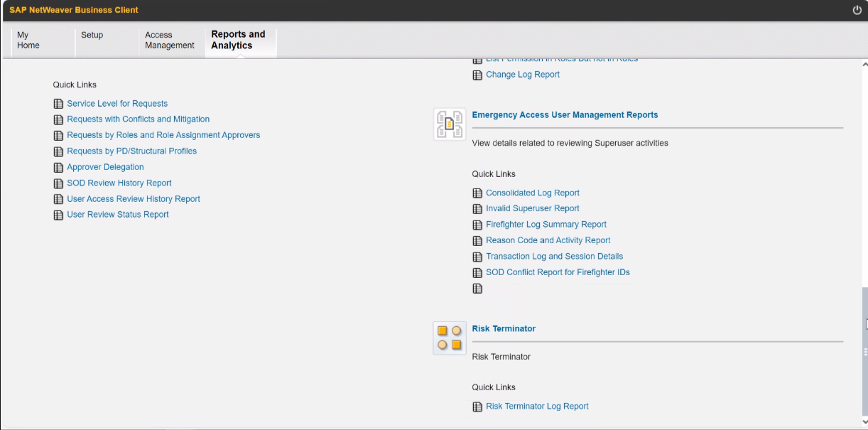
Task: Click the icon beside Service Level for Requests
Action: (58, 104)
